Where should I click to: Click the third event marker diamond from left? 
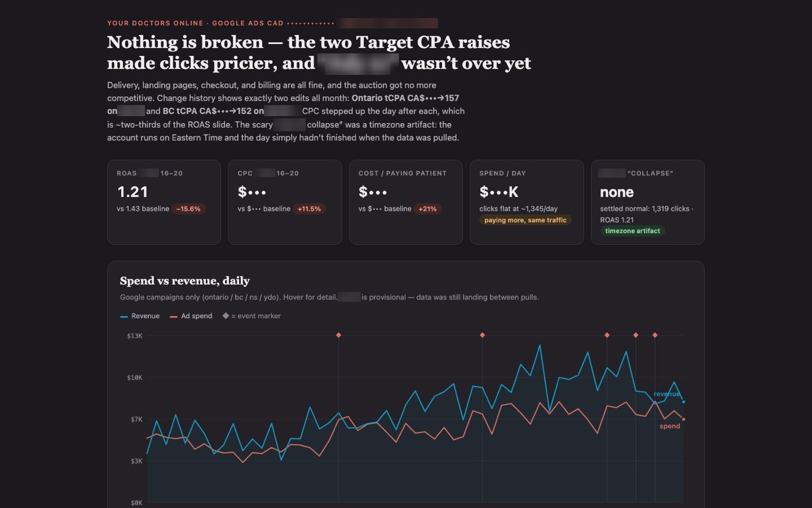607,335
